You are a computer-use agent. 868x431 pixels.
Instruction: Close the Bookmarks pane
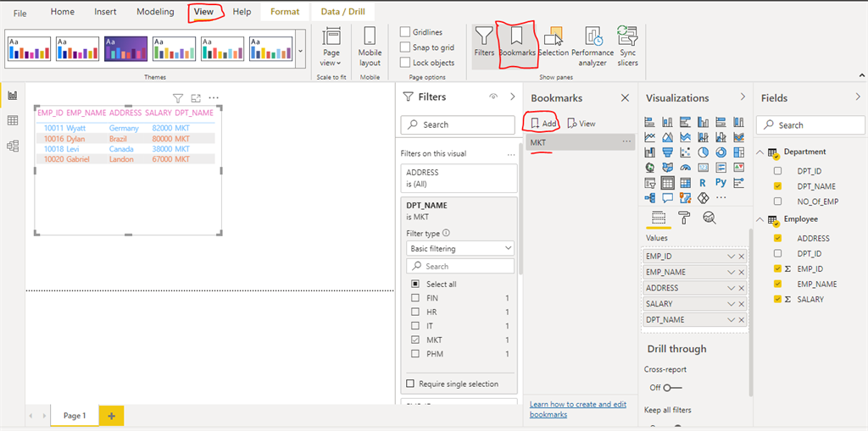pos(625,98)
